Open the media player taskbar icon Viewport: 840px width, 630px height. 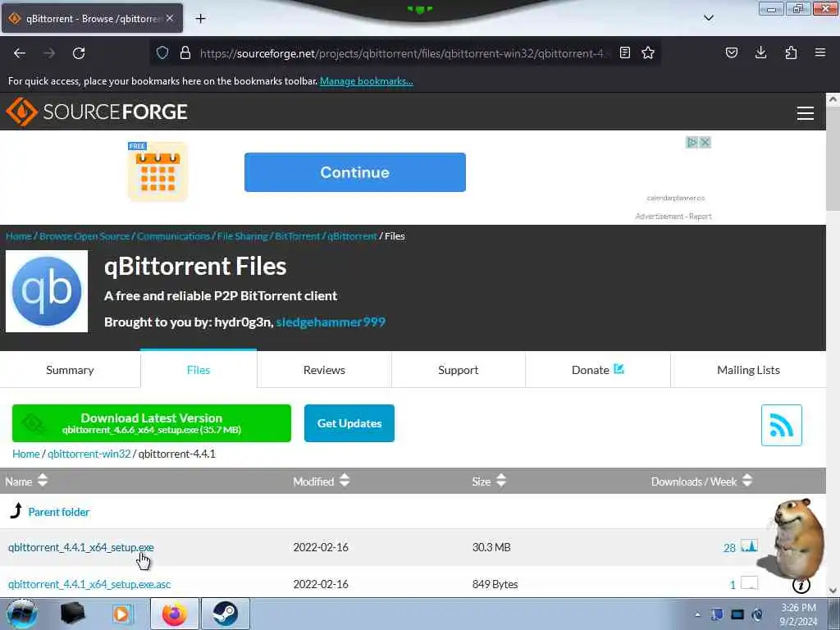[123, 614]
